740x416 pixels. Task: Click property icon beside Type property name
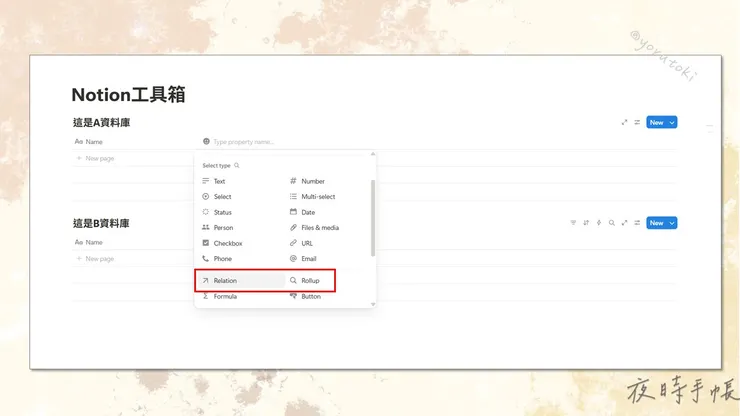coord(206,141)
